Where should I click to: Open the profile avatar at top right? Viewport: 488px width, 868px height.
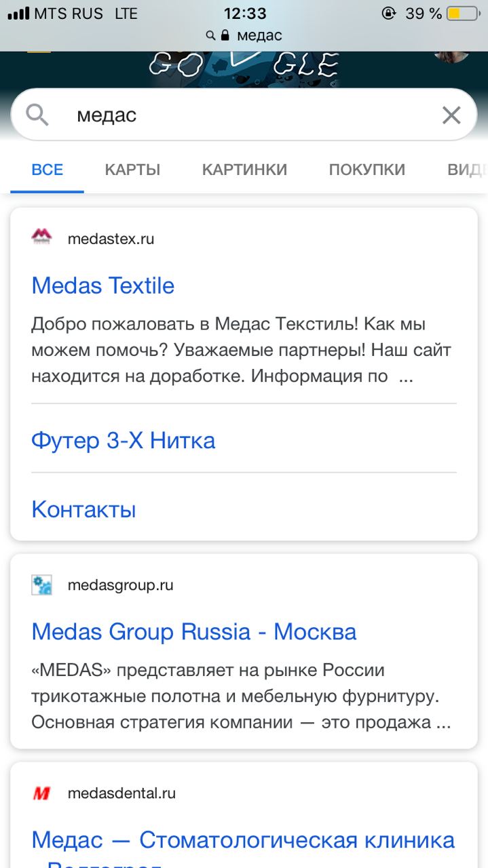(451, 58)
